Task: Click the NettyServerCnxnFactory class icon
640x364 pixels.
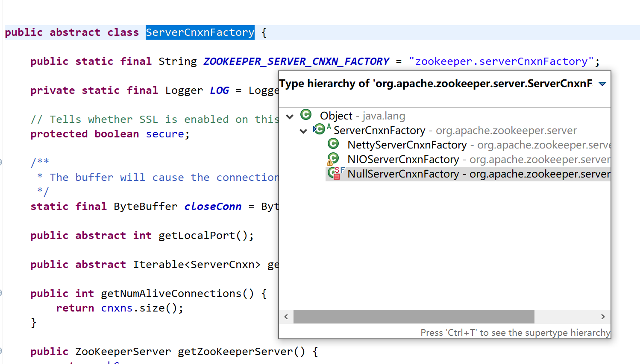Action: point(333,144)
